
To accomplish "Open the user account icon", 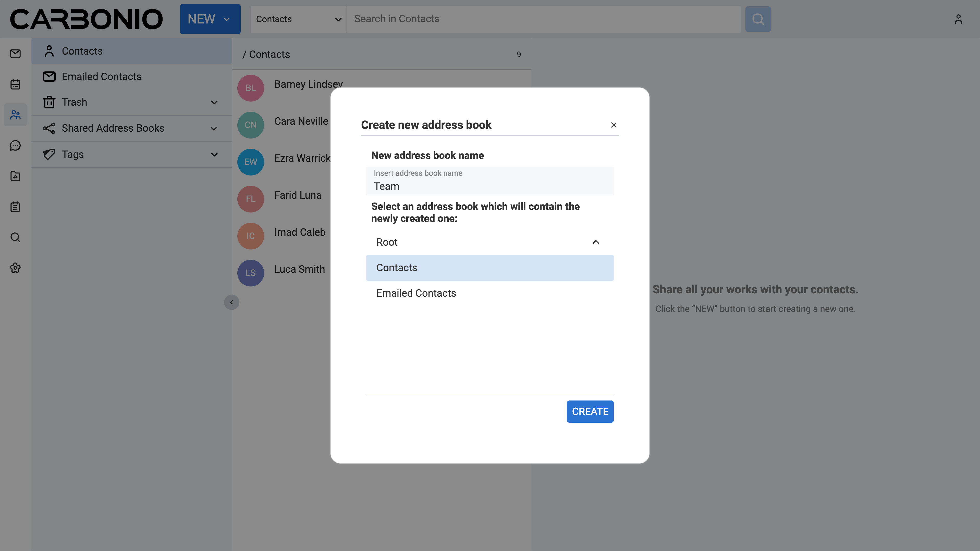I will pos(958,19).
